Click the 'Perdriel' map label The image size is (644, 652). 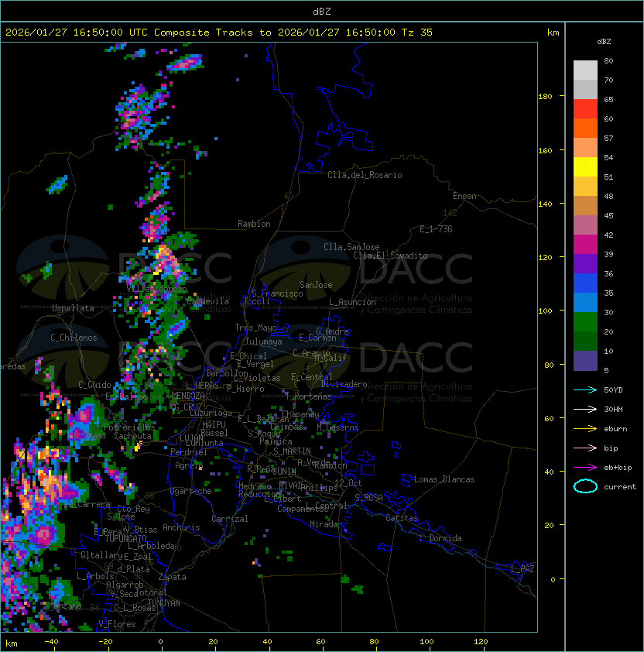coord(189,452)
